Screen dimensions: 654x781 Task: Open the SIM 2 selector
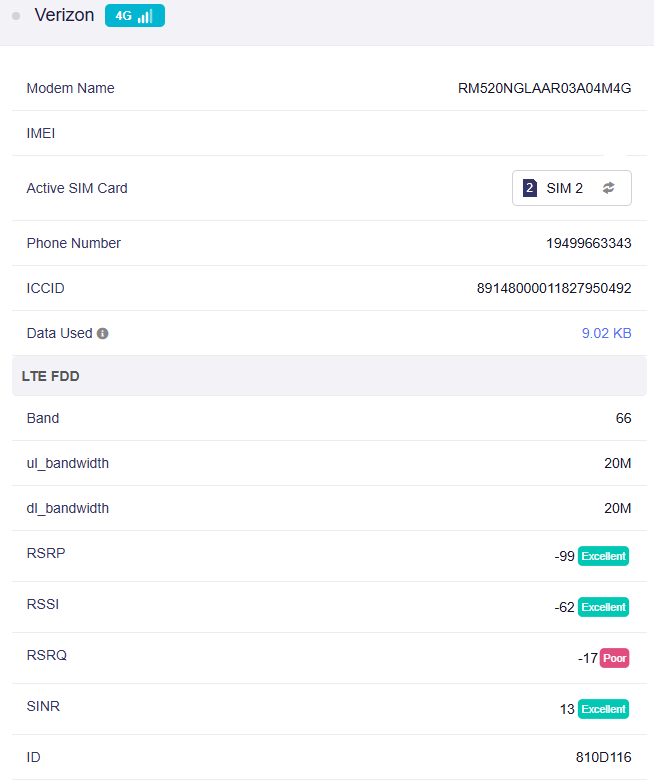566,188
